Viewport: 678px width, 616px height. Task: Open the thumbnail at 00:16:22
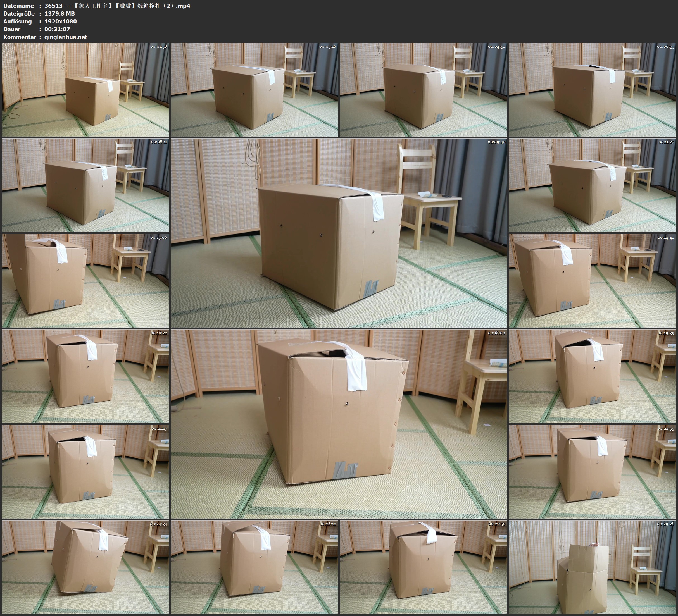coord(85,376)
